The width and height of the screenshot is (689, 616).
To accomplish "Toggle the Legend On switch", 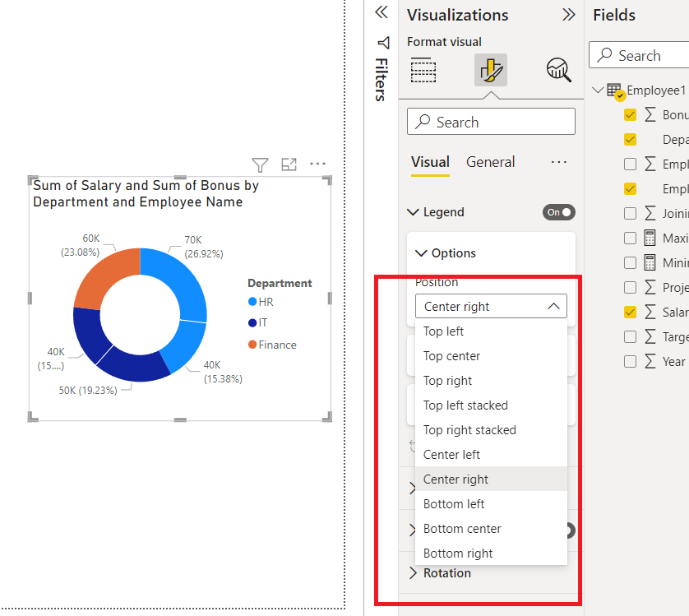I will 558,212.
